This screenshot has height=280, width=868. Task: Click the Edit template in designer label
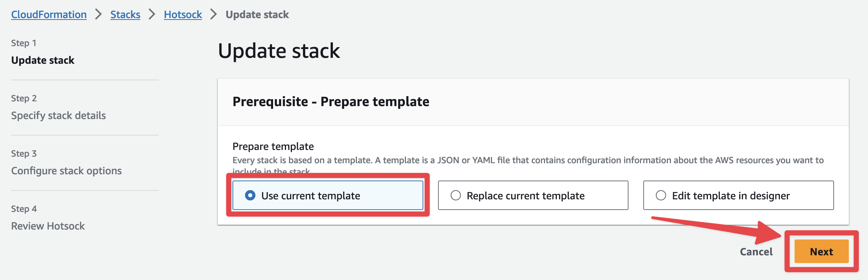tap(731, 196)
